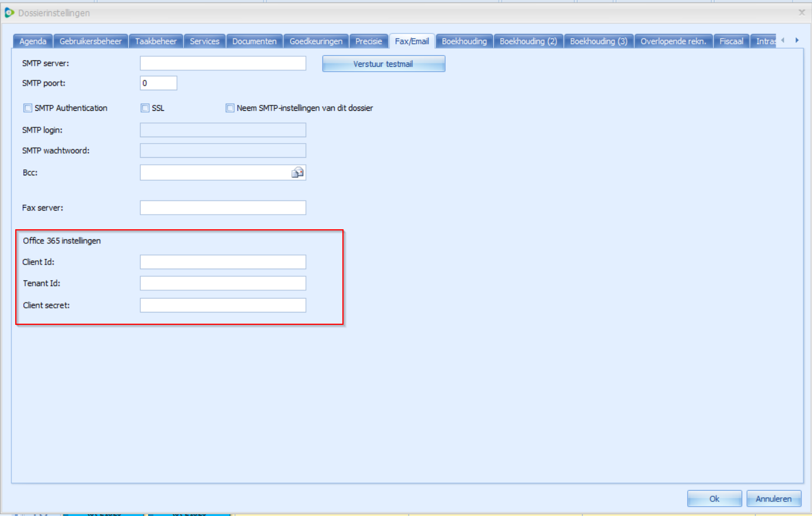This screenshot has width=812, height=516.
Task: Click into the Fax server field
Action: 223,208
